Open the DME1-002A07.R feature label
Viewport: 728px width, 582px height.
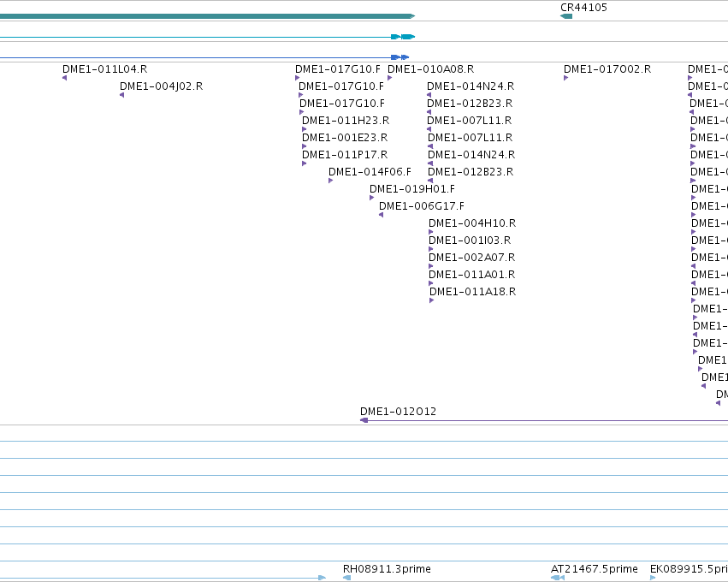(x=471, y=258)
